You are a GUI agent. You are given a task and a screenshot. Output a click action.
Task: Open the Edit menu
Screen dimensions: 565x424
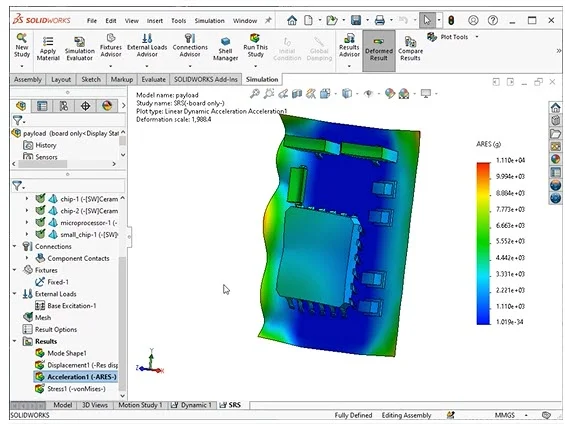point(111,21)
